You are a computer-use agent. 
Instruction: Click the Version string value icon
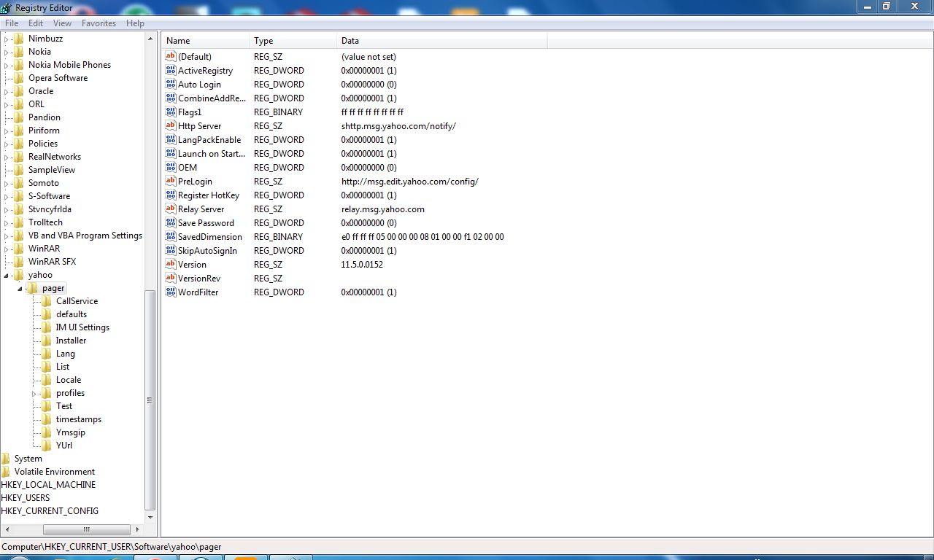click(171, 265)
